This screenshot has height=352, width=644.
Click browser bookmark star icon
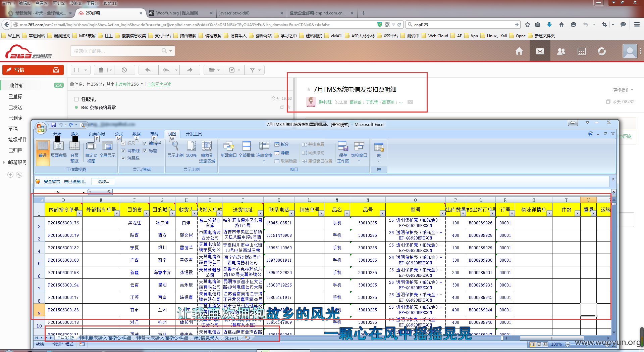[x=528, y=25]
